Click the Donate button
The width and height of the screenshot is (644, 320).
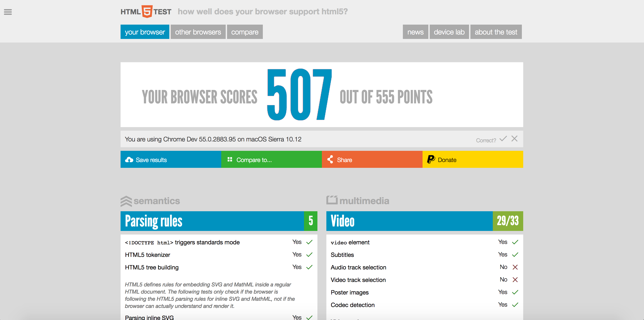[x=473, y=159]
